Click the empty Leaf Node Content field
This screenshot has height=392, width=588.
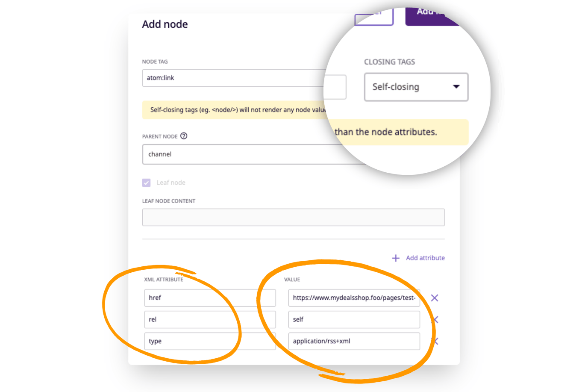pyautogui.click(x=293, y=217)
